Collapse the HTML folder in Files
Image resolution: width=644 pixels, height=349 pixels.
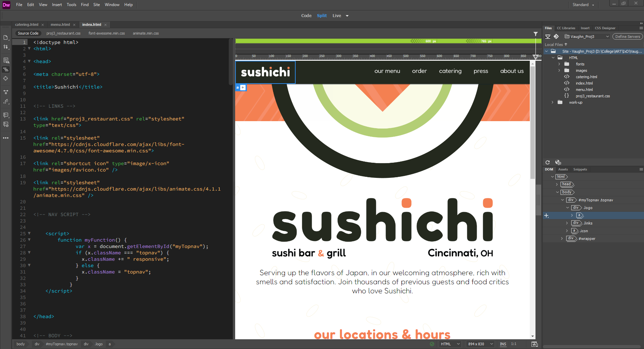tap(553, 58)
